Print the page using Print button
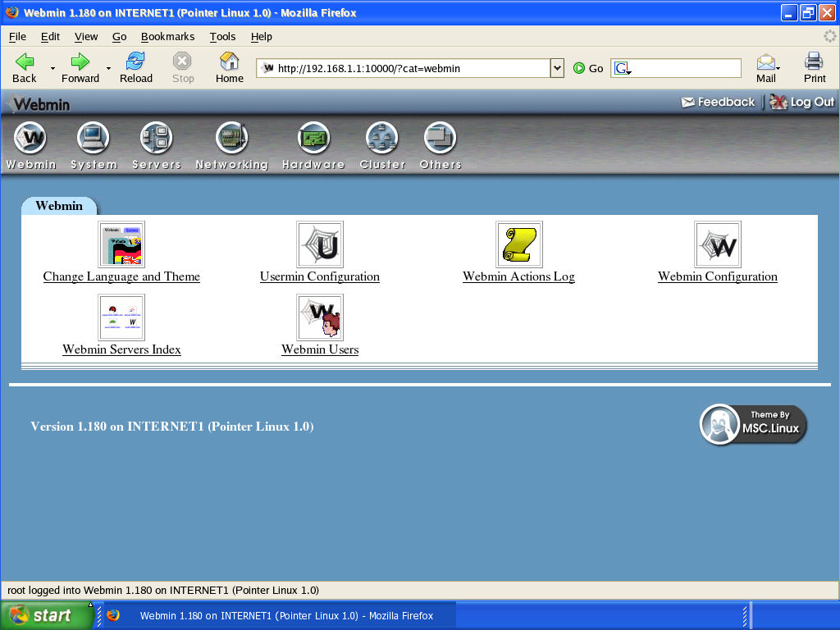The height and width of the screenshot is (630, 840). [815, 68]
